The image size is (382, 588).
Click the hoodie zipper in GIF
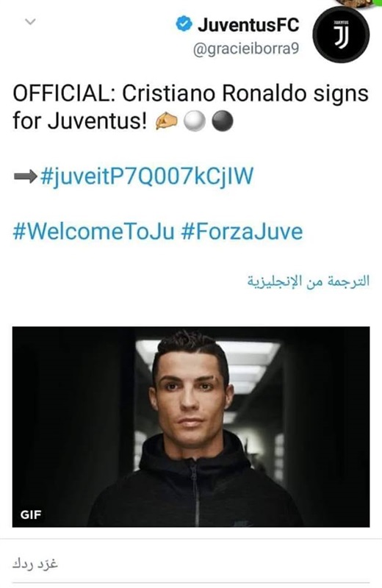(x=194, y=494)
